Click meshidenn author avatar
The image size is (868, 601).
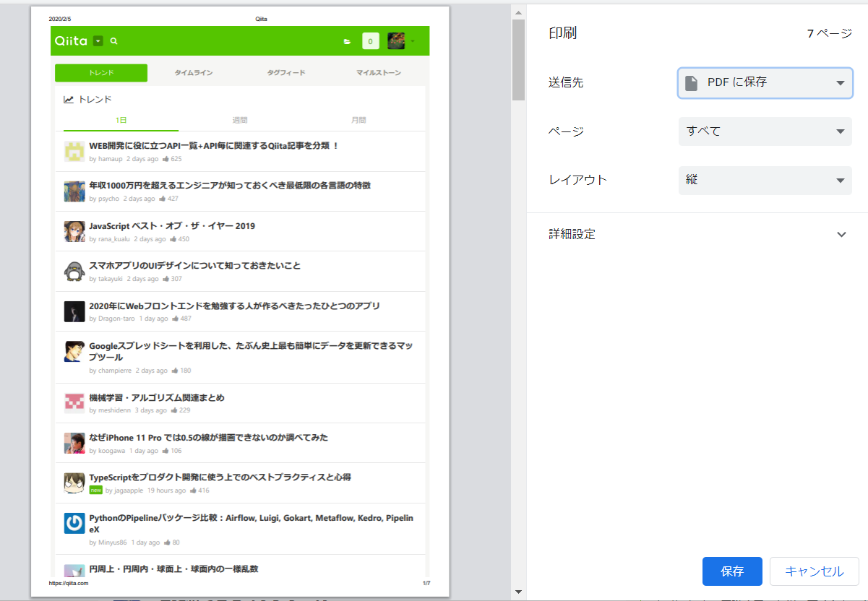pyautogui.click(x=74, y=404)
